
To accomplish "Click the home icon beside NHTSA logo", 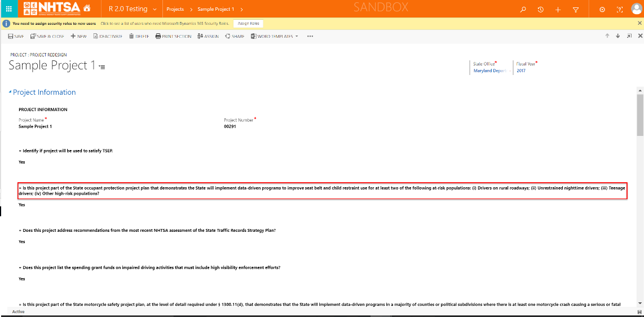I will click(x=86, y=9).
